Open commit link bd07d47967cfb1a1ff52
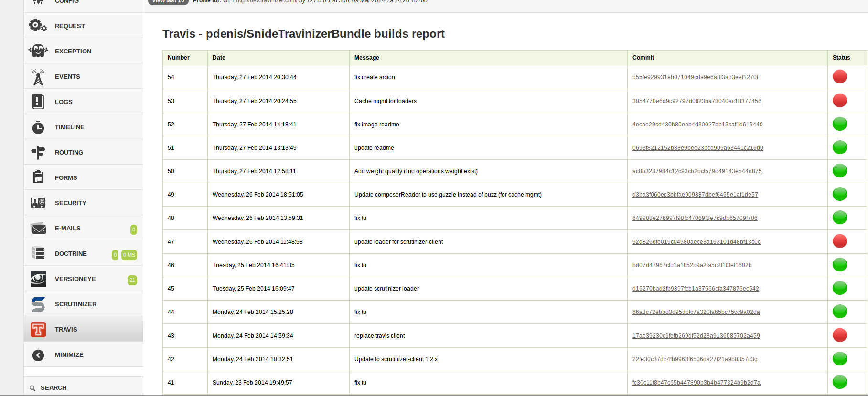The width and height of the screenshot is (868, 396). (x=692, y=265)
